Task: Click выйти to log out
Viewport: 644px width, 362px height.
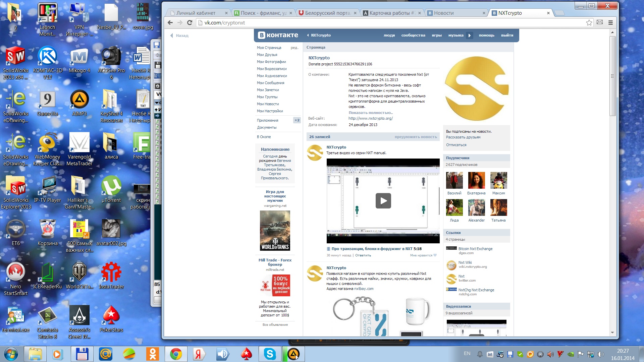Action: (507, 35)
